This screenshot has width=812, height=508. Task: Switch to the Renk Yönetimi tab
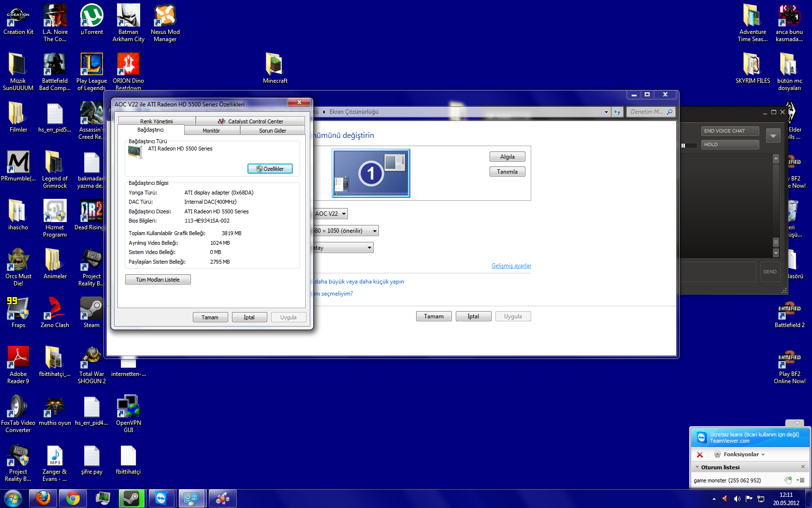click(x=157, y=121)
